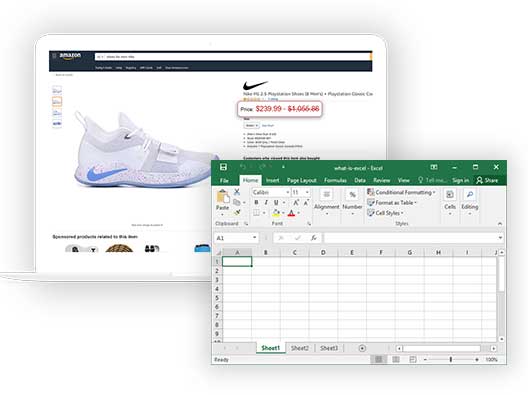Click the Sign in link
The image size is (528, 395).
460,180
